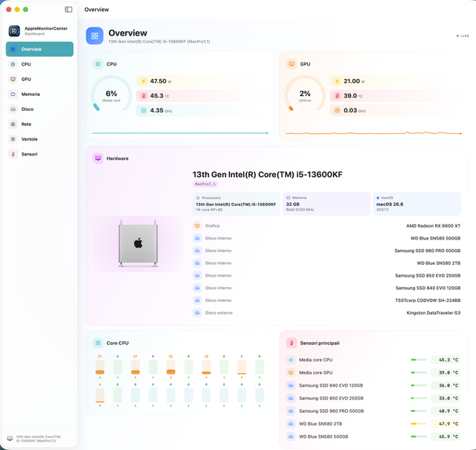Click the Sensori principali thermometer icon
The image size is (476, 450).
292,343
